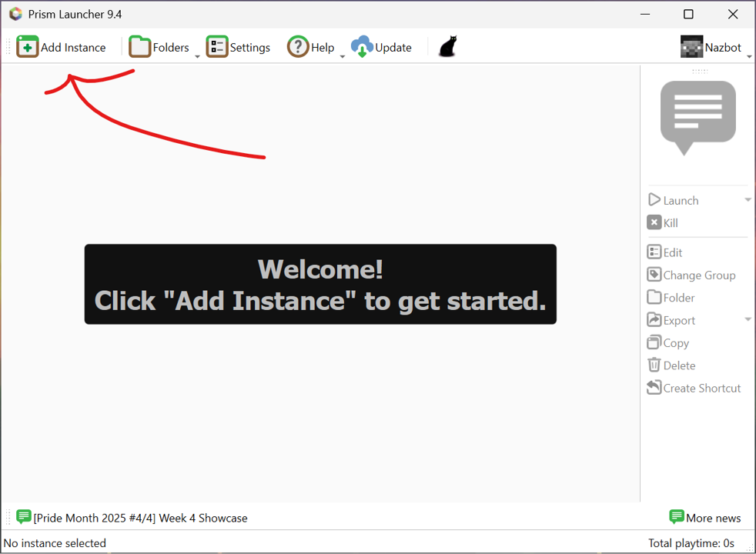Image resolution: width=756 pixels, height=554 pixels.
Task: Select Edit in the instance panel
Action: [665, 252]
